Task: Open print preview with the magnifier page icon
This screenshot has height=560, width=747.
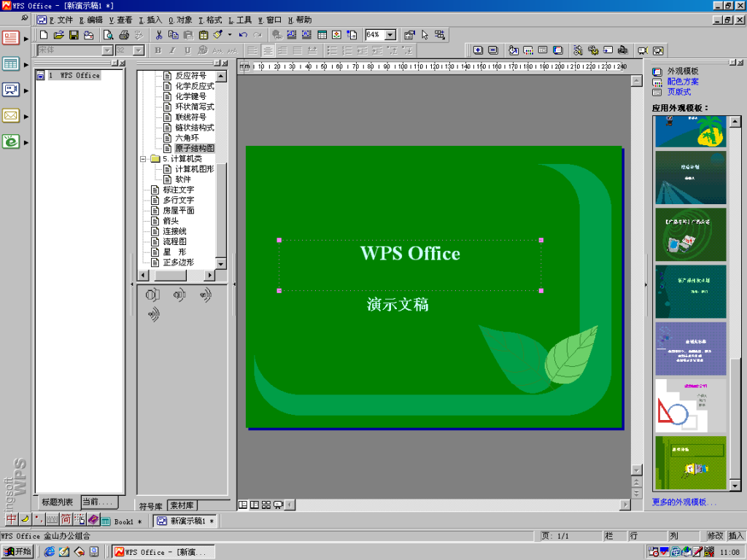Action: pos(109,35)
